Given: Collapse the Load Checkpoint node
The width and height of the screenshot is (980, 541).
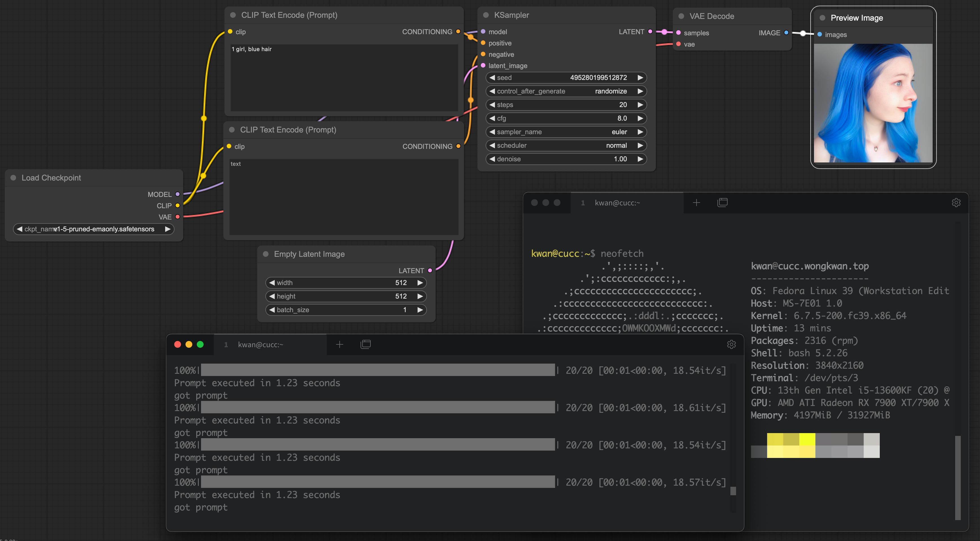Looking at the screenshot, I should tap(13, 177).
